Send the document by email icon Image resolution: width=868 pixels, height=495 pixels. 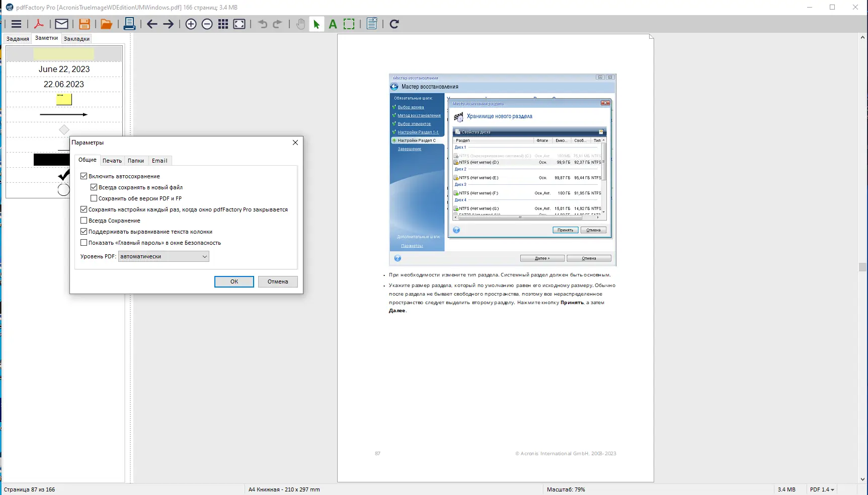coord(61,24)
